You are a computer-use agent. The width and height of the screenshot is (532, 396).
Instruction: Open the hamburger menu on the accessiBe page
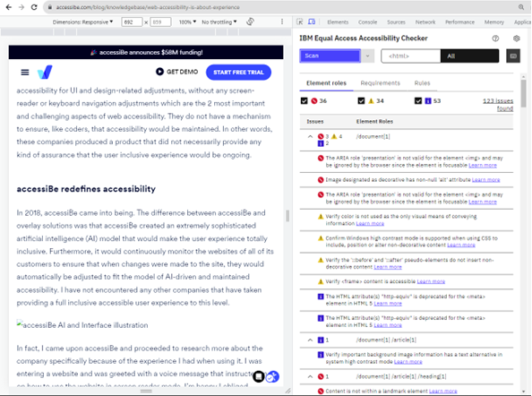25,73
